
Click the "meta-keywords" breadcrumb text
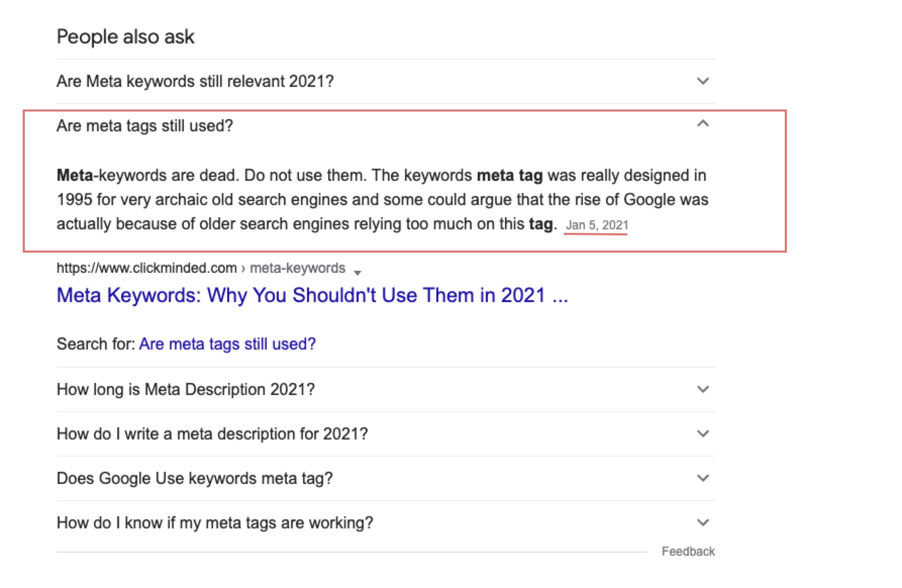(297, 268)
